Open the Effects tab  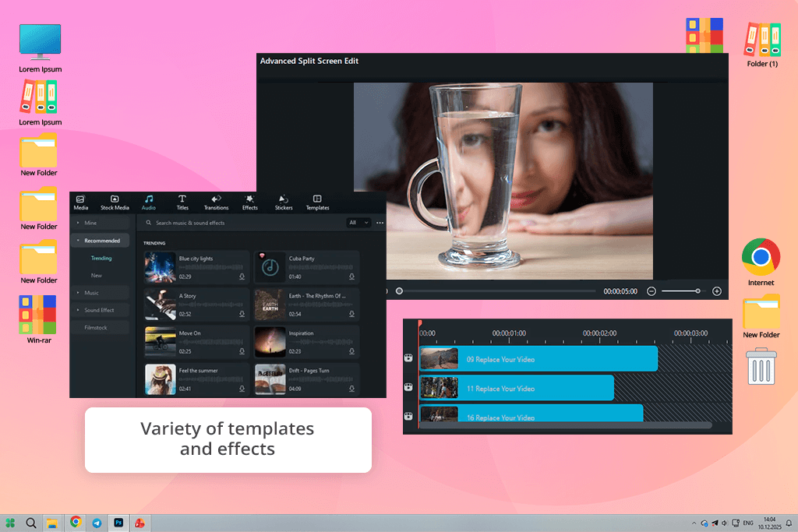[250, 203]
